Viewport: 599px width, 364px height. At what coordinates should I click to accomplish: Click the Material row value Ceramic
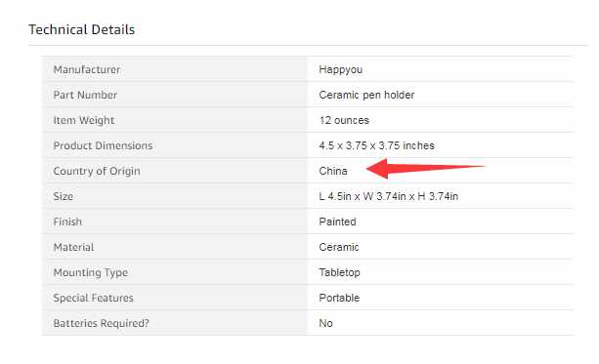click(x=339, y=247)
